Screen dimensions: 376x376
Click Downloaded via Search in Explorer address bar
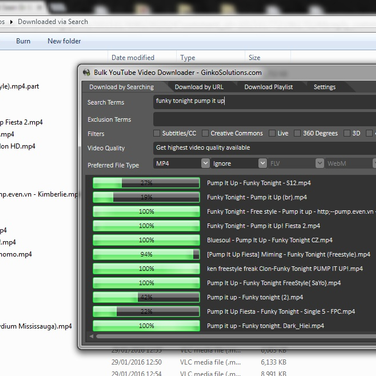[x=53, y=22]
